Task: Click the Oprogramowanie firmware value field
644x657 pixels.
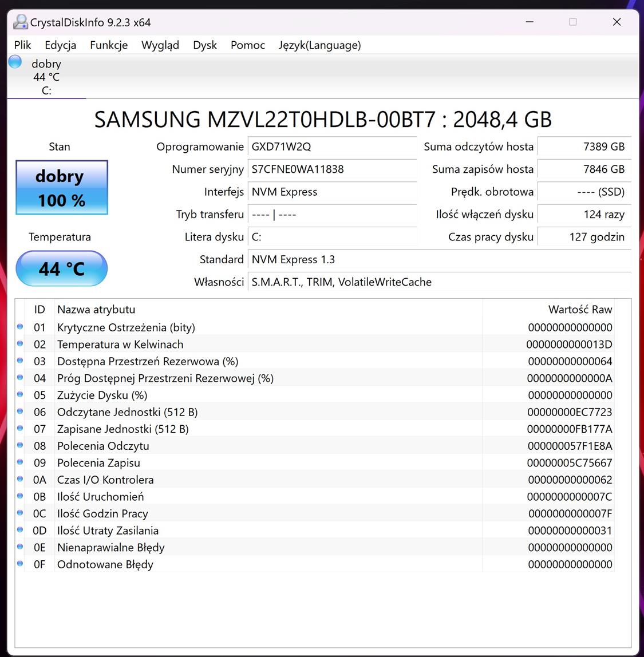Action: point(332,147)
